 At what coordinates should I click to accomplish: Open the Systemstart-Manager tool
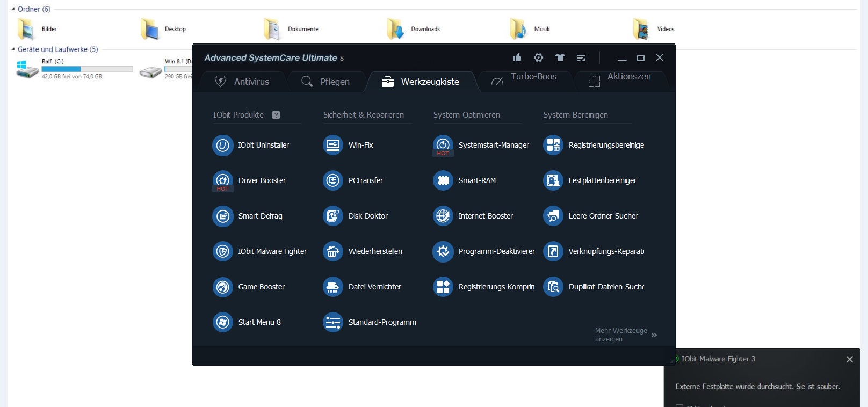point(481,145)
